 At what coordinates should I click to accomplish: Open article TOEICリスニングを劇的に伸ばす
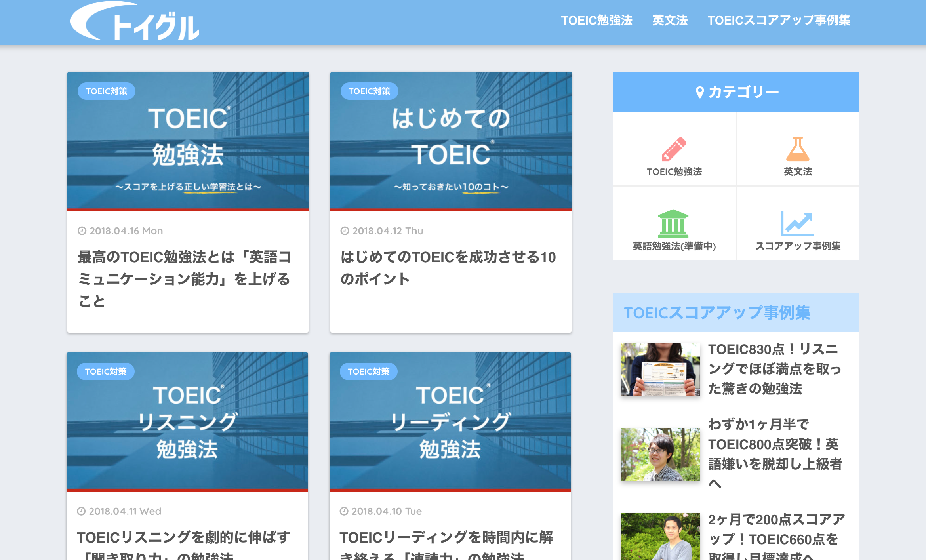tap(184, 544)
